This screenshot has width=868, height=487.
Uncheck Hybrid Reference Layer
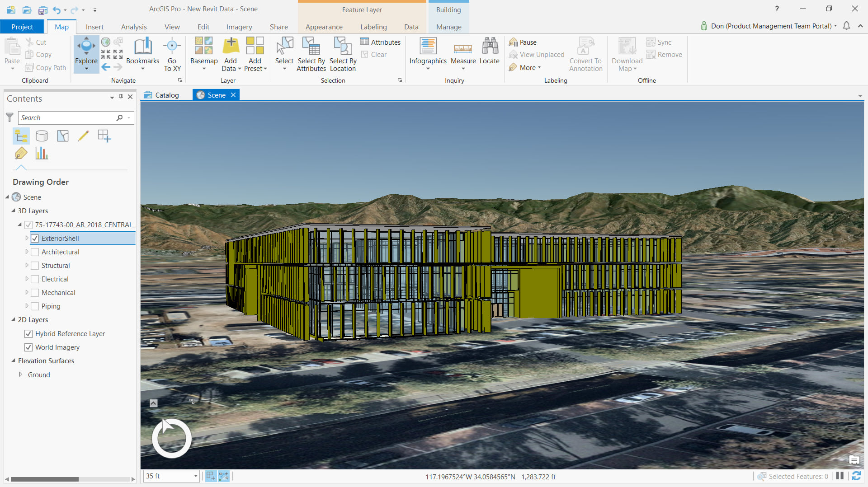(x=28, y=333)
